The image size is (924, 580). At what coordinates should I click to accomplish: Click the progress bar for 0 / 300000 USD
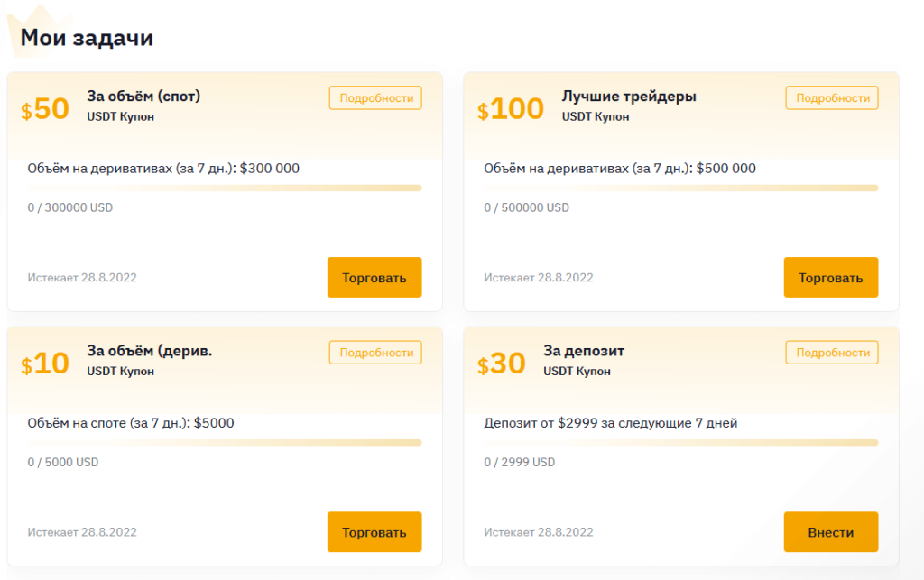(x=224, y=188)
